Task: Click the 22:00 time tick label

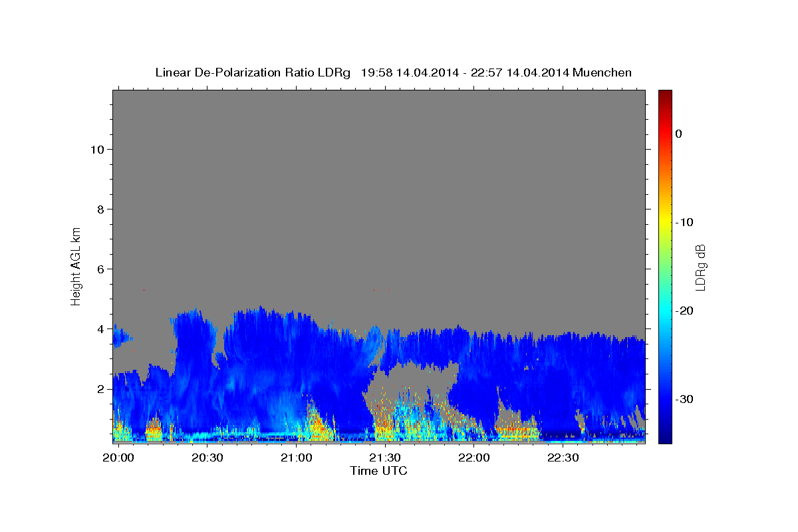Action: point(473,458)
